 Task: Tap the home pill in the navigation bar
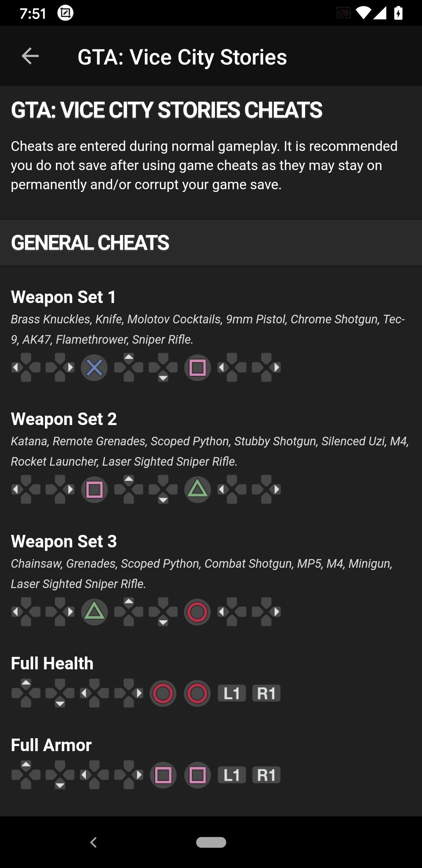point(211,842)
